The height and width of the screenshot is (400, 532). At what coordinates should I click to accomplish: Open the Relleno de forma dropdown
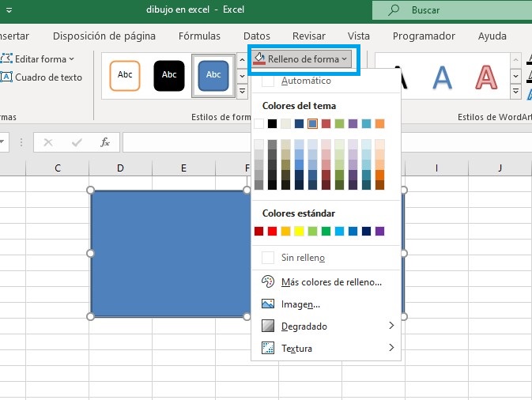(x=302, y=59)
